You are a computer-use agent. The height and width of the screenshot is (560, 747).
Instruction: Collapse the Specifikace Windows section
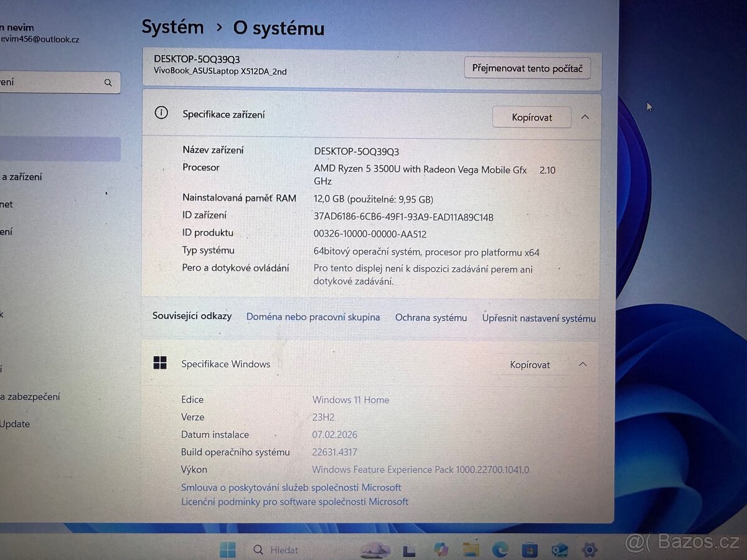582,365
